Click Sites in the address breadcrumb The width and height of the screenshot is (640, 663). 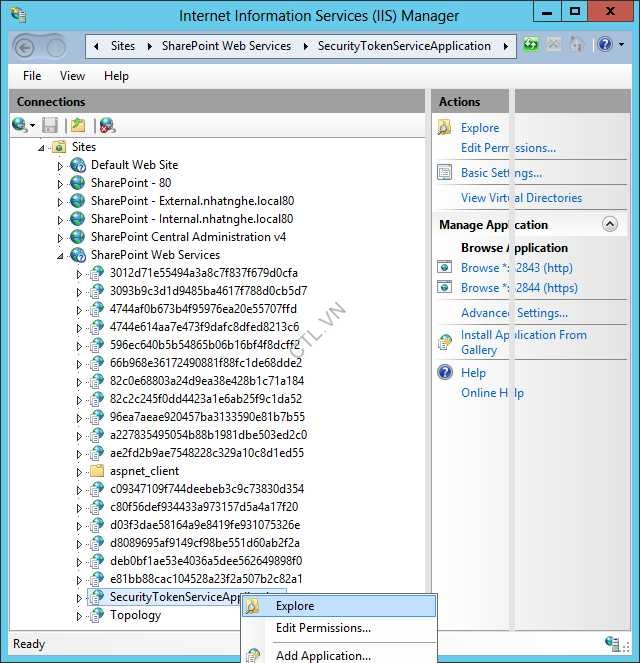click(123, 46)
